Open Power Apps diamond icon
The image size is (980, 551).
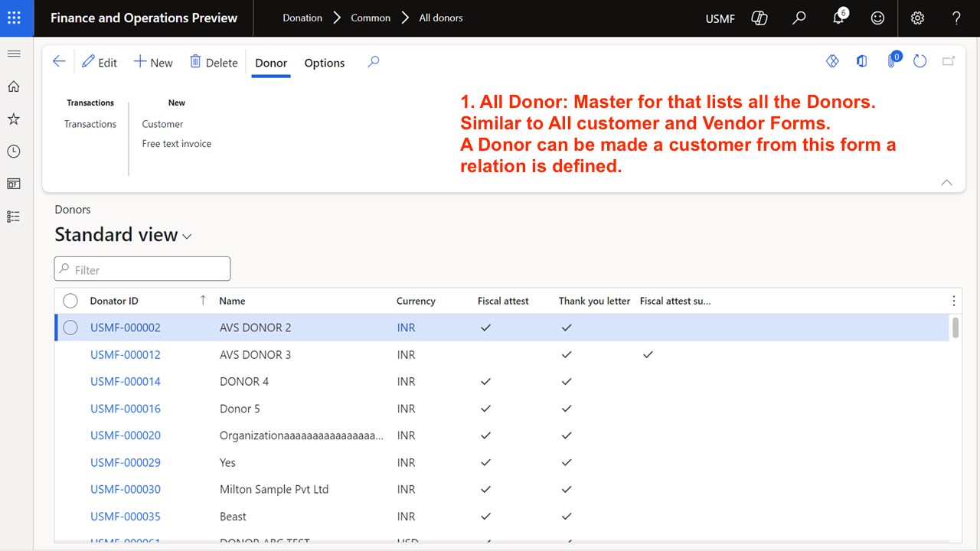coord(832,61)
